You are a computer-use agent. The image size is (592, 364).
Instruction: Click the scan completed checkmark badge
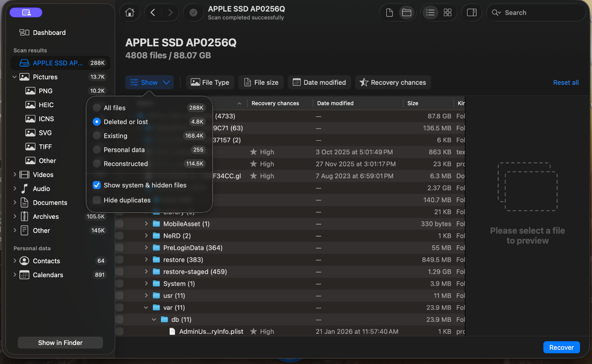(193, 12)
